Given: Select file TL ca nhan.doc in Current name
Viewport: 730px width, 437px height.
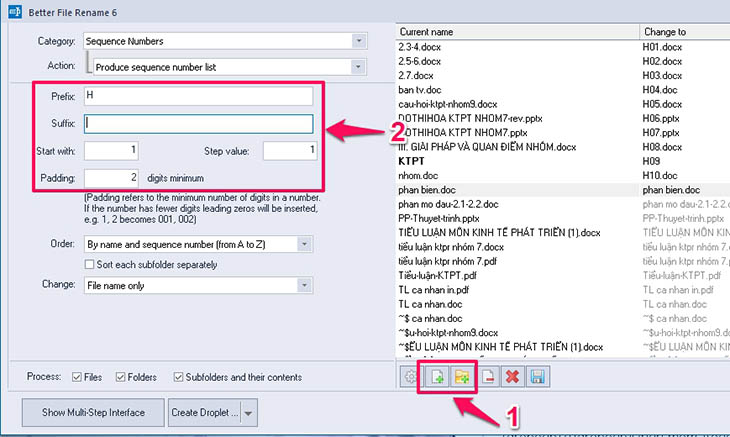Looking at the screenshot, I should tap(430, 304).
